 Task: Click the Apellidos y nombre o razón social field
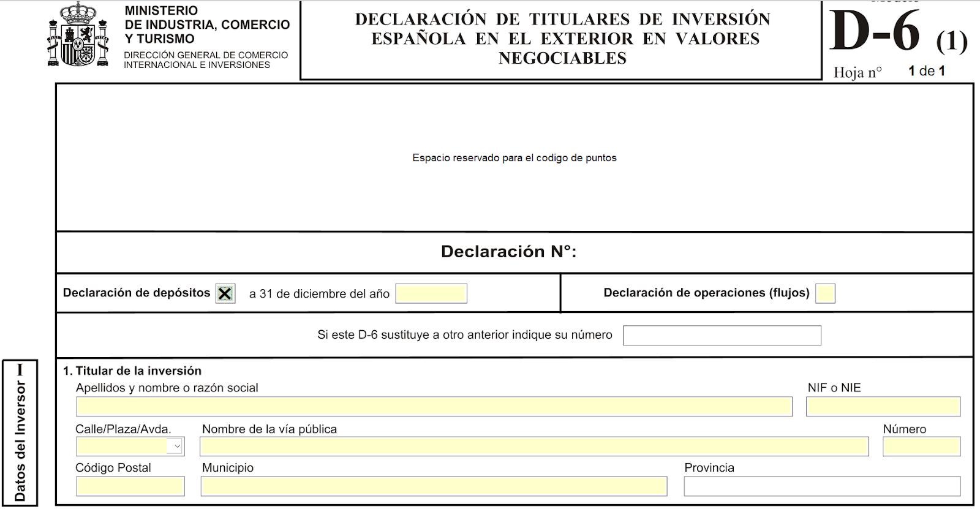pyautogui.click(x=434, y=407)
